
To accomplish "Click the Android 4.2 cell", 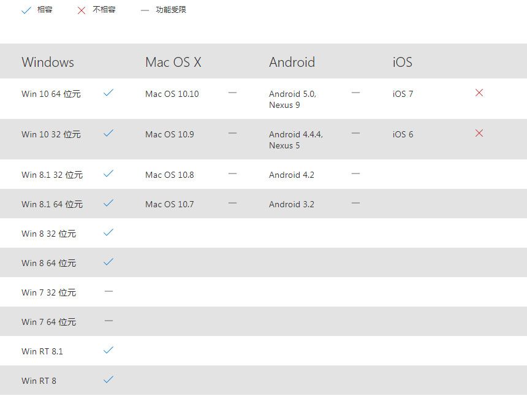I will [292, 175].
